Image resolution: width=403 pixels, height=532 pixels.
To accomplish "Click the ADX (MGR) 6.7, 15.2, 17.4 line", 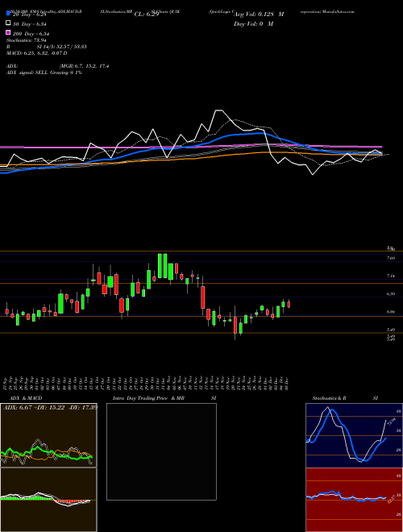I will [x=58, y=66].
